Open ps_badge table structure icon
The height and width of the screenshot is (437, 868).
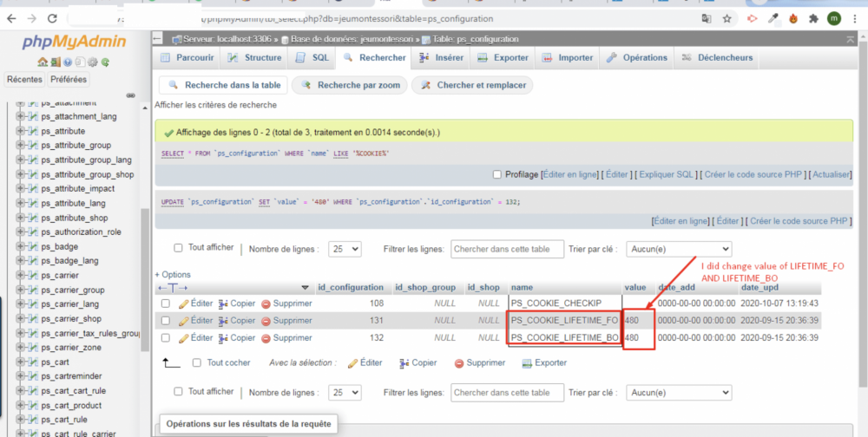tap(33, 247)
